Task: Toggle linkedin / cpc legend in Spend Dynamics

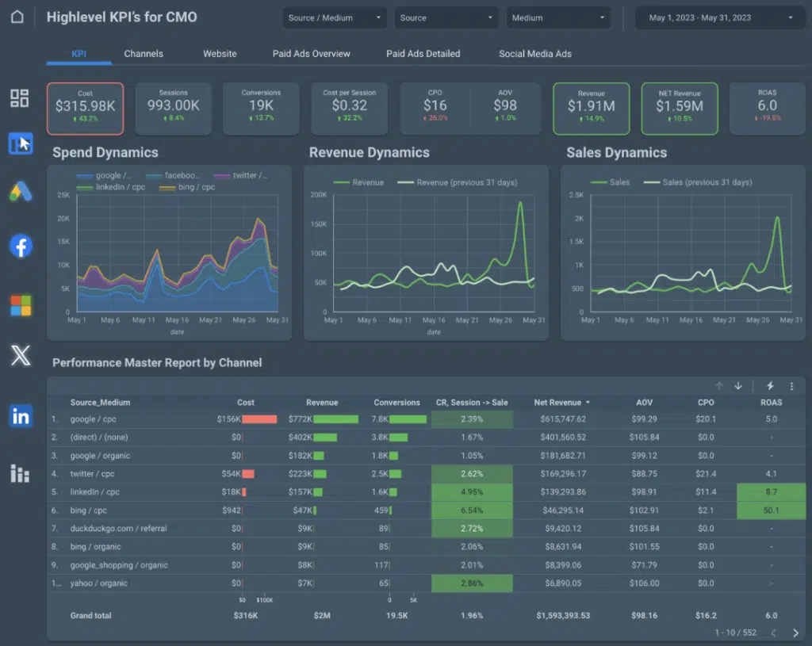Action: 110,188
